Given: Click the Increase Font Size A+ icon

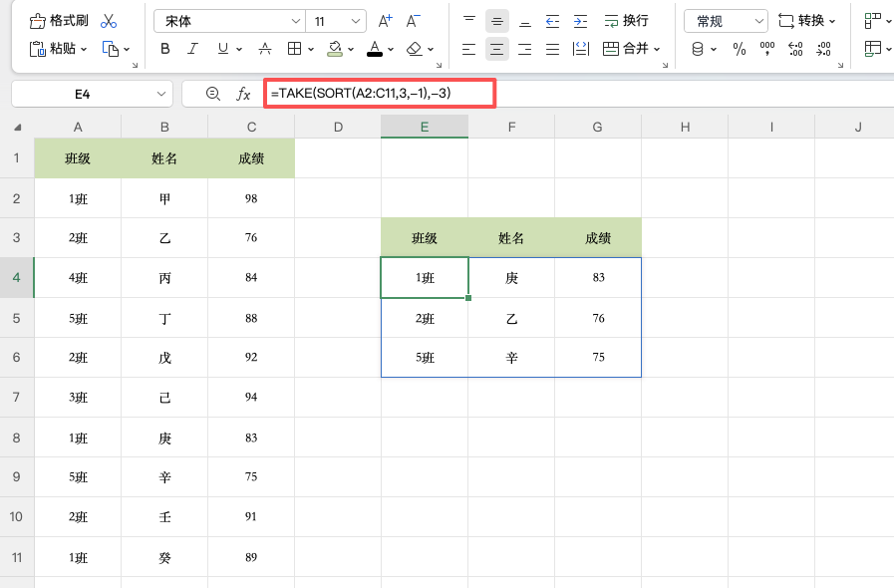Looking at the screenshot, I should tap(385, 19).
